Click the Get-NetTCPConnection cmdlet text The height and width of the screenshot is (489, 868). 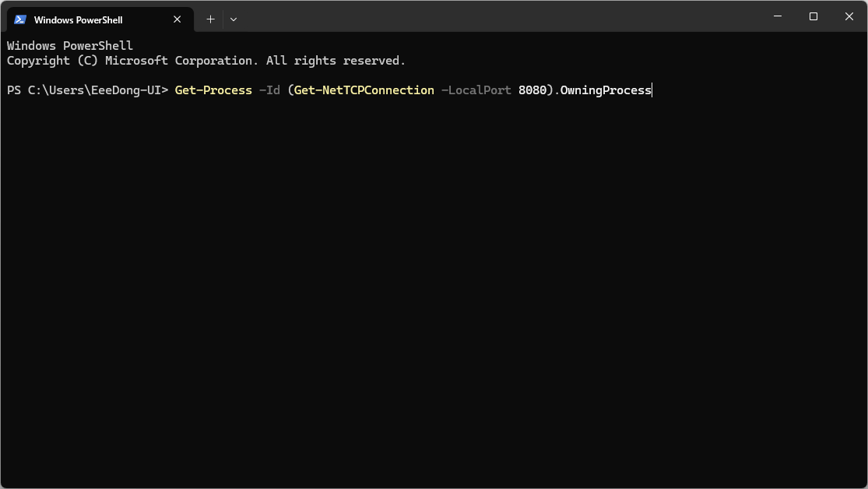(x=364, y=90)
